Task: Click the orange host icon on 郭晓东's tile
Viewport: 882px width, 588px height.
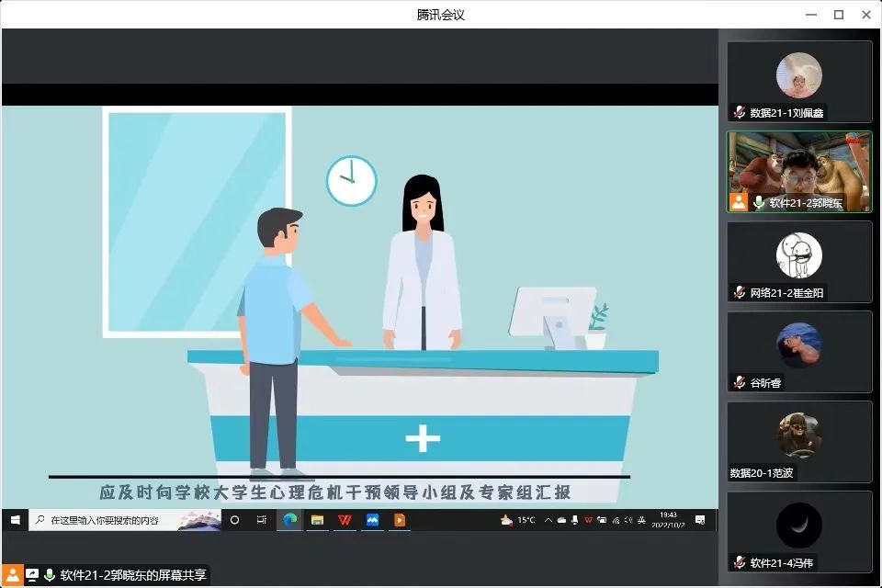Action: (739, 202)
